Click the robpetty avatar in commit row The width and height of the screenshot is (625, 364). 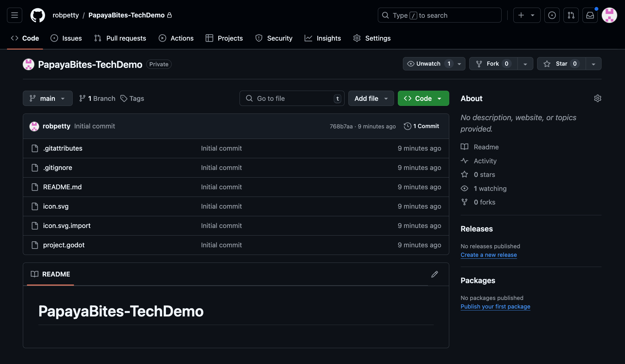point(34,126)
